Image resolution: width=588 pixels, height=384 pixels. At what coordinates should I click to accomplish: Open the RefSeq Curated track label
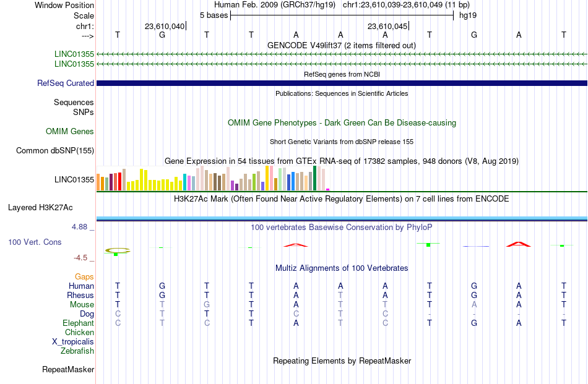point(66,83)
